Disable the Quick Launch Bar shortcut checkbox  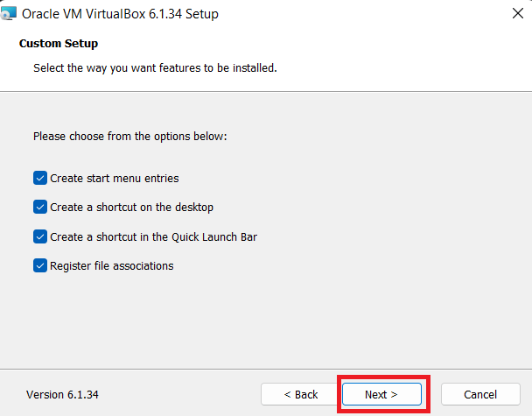click(40, 236)
